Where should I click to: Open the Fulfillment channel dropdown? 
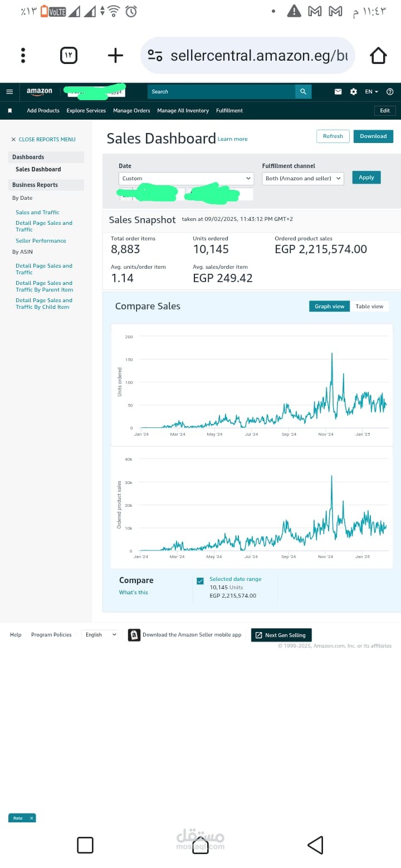coord(303,179)
